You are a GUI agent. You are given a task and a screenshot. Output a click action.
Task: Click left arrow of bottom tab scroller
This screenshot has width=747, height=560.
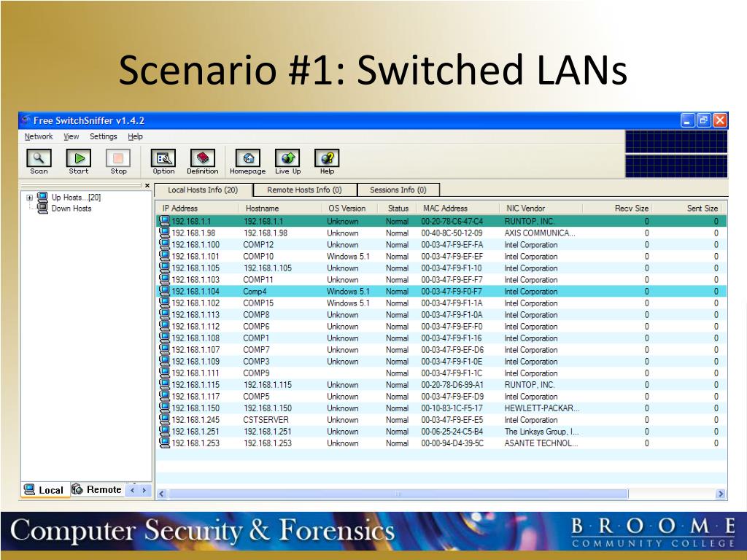coord(133,490)
